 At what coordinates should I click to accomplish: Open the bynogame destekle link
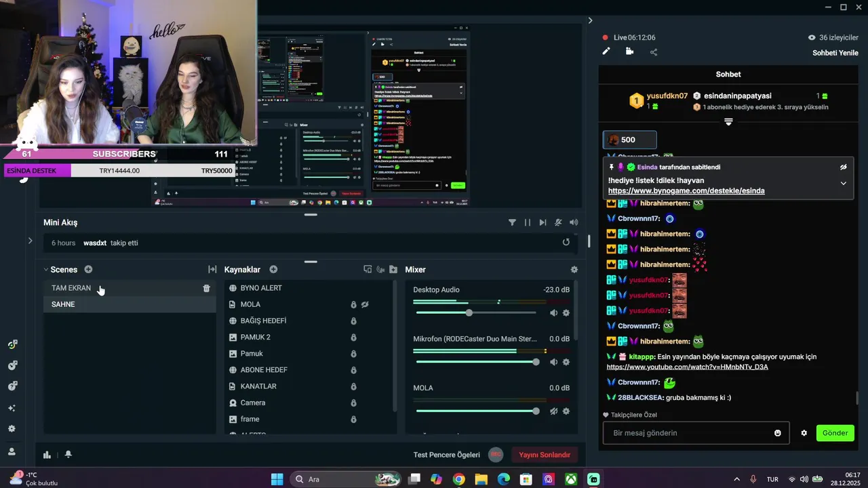click(686, 191)
